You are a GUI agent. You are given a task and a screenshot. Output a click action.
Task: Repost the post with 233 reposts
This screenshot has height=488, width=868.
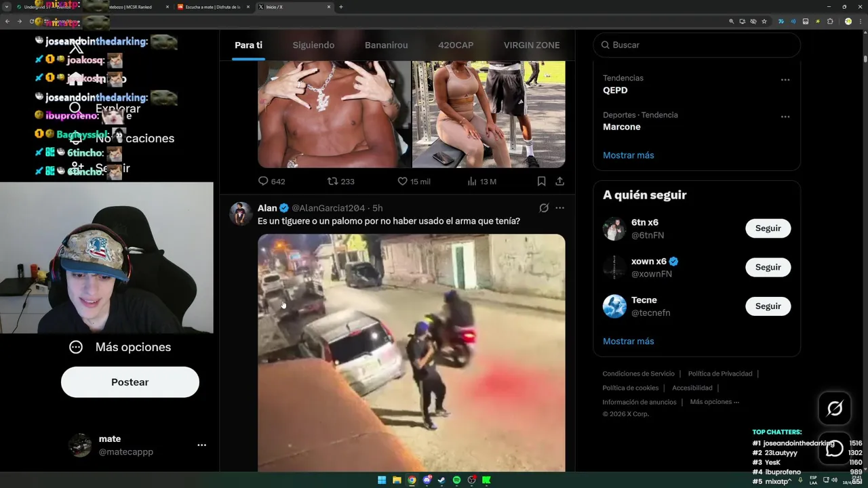[340, 181]
